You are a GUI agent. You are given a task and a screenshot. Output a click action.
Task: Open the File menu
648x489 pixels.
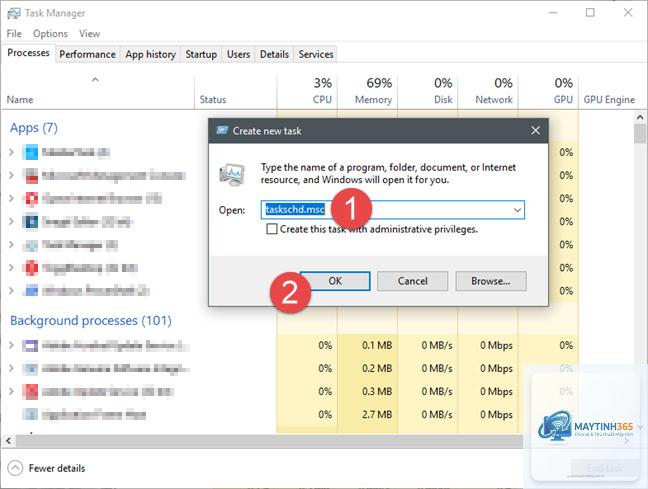click(x=14, y=33)
